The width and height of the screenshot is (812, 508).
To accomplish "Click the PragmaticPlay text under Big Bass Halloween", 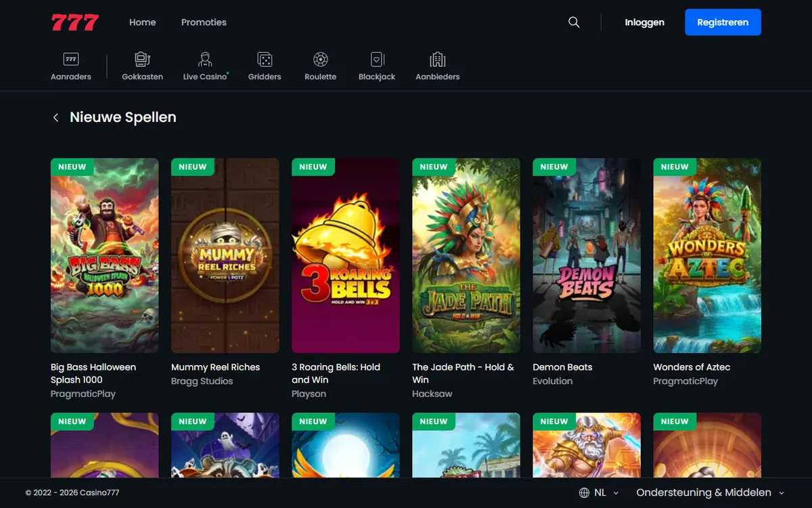I will pyautogui.click(x=83, y=394).
